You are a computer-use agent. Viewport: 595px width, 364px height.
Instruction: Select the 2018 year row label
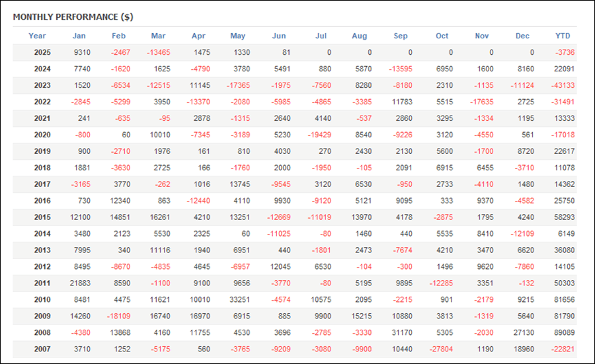coord(42,168)
